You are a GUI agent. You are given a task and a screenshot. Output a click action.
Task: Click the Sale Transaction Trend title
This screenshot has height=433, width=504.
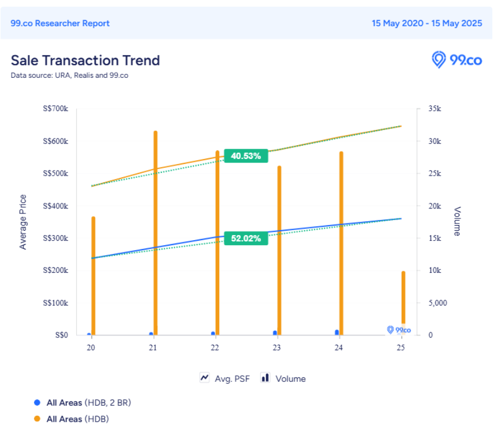(85, 60)
